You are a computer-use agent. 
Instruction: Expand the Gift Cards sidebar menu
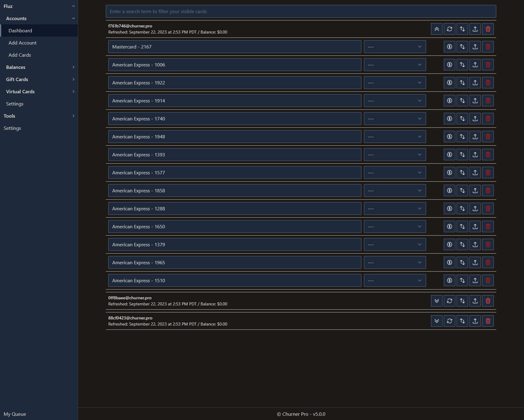pyautogui.click(x=39, y=79)
